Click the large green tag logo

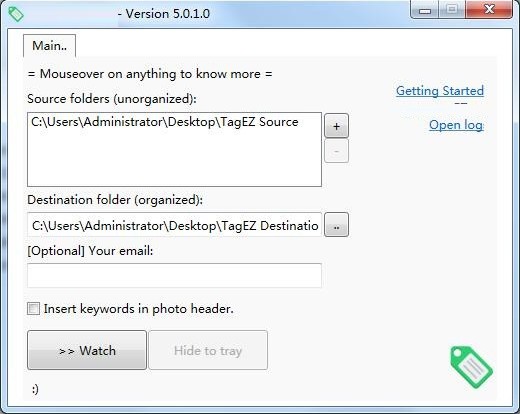471,367
